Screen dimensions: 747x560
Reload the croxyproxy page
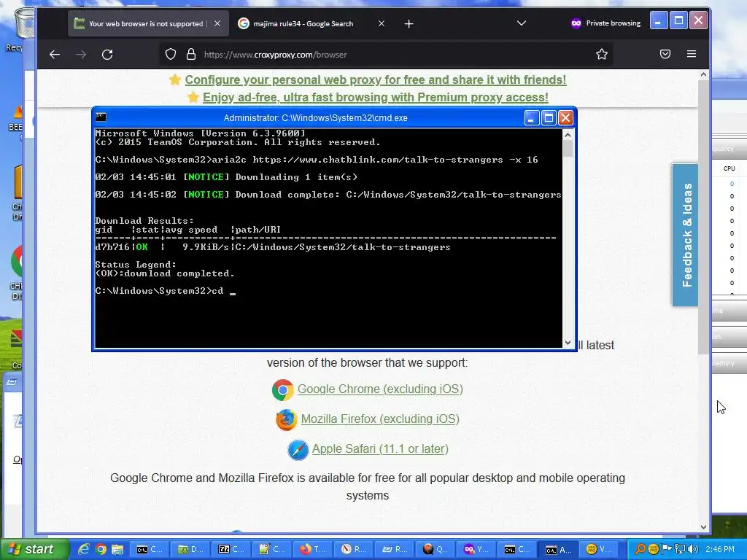[107, 54]
